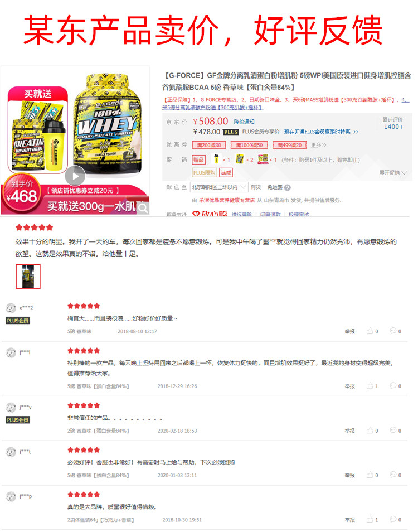The height and width of the screenshot is (532, 418).
Task: Open the review photo thumbnail
Action: click(x=28, y=277)
